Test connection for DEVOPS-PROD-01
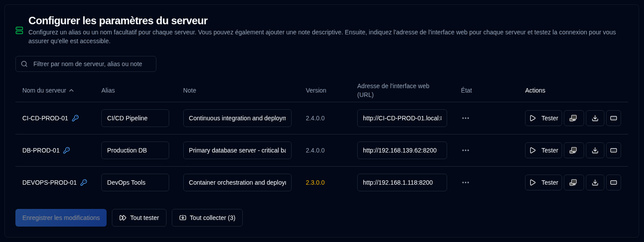644x242 pixels. (544, 182)
